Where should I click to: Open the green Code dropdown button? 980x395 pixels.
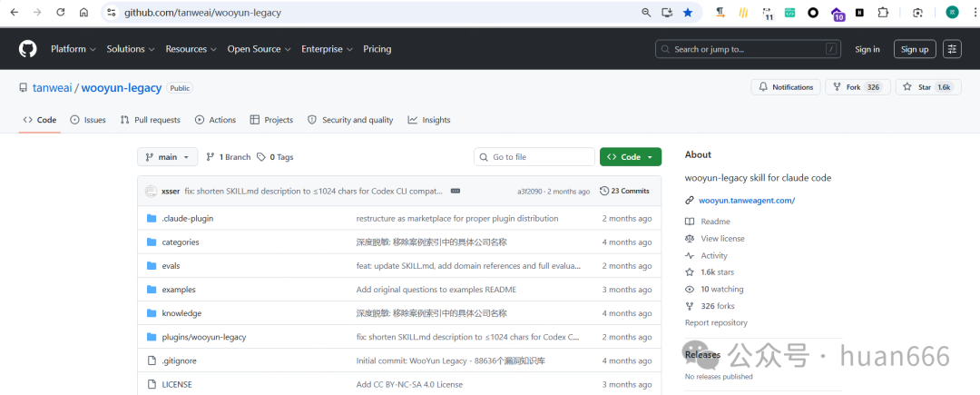pos(631,157)
